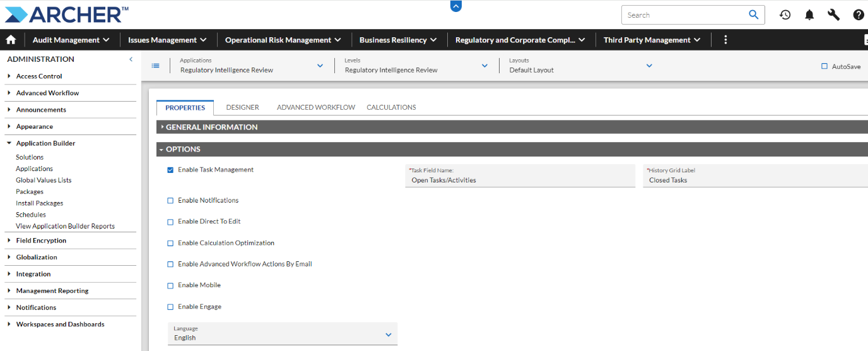The width and height of the screenshot is (868, 351).
Task: Open the Issues Management menu
Action: (167, 40)
